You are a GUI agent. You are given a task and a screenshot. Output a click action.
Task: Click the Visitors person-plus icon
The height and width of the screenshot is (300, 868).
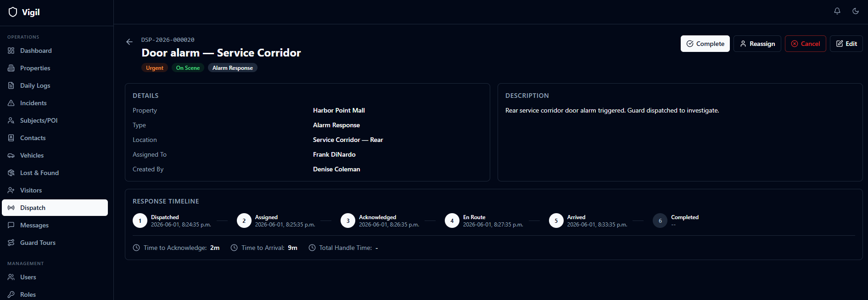point(11,190)
